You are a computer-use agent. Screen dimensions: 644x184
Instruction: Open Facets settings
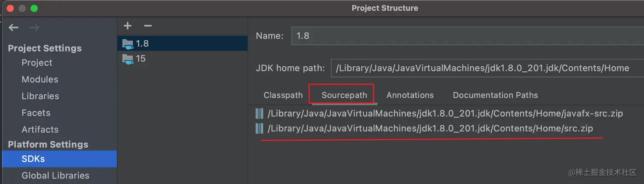[36, 113]
